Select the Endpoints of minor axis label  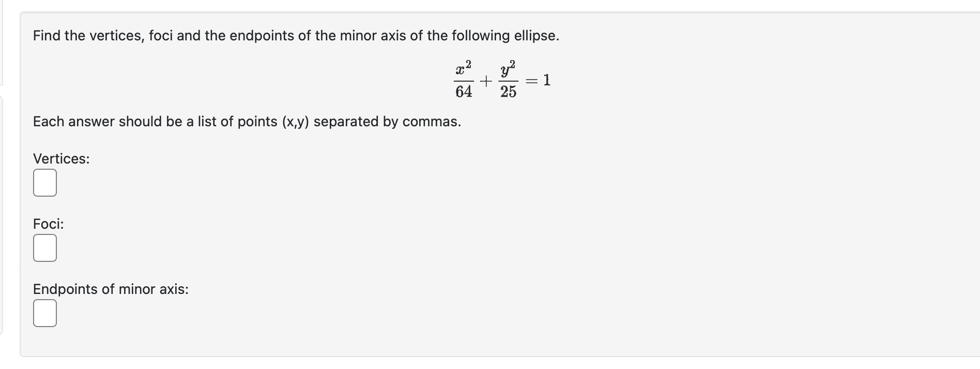pyautogui.click(x=110, y=289)
